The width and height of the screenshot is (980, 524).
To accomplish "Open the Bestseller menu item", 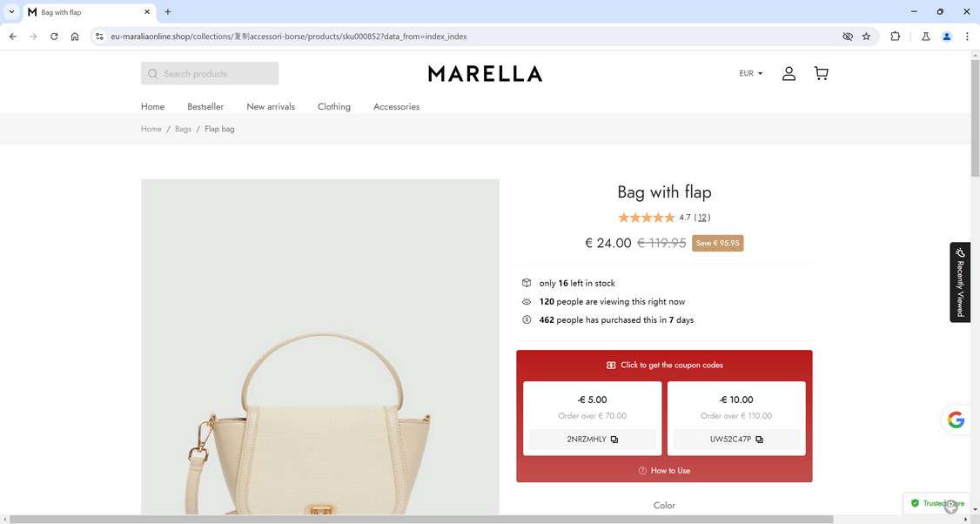I will coord(205,106).
